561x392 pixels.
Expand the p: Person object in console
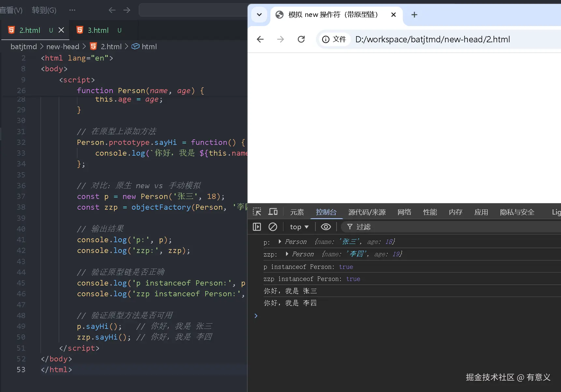coord(280,242)
